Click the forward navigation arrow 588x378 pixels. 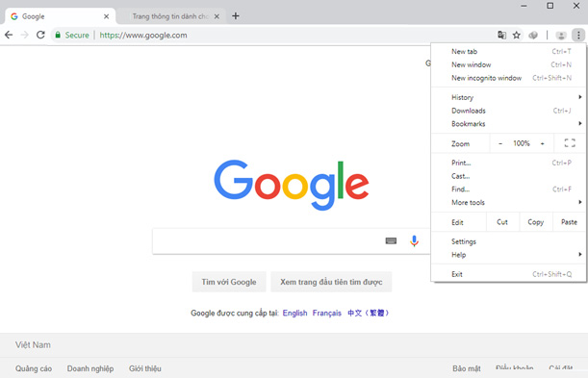pos(25,36)
